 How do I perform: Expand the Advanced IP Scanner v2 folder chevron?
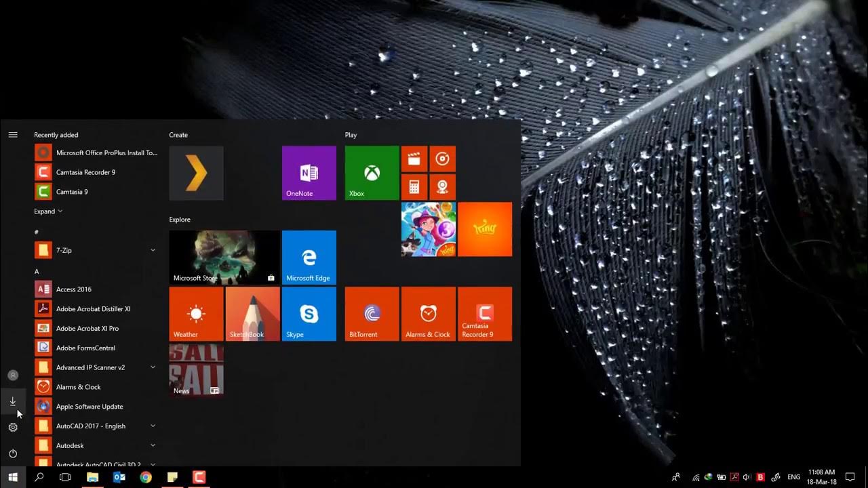click(153, 367)
